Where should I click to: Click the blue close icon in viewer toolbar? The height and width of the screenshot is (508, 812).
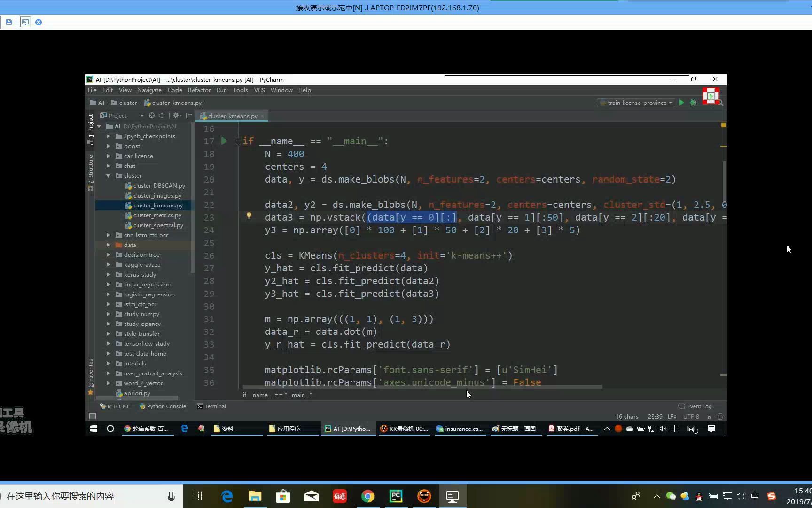point(39,22)
